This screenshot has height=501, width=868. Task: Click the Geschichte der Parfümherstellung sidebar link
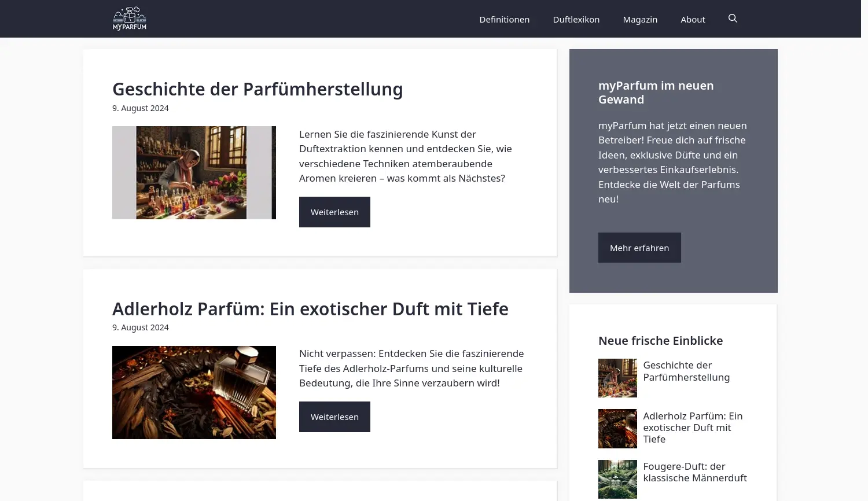[686, 371]
